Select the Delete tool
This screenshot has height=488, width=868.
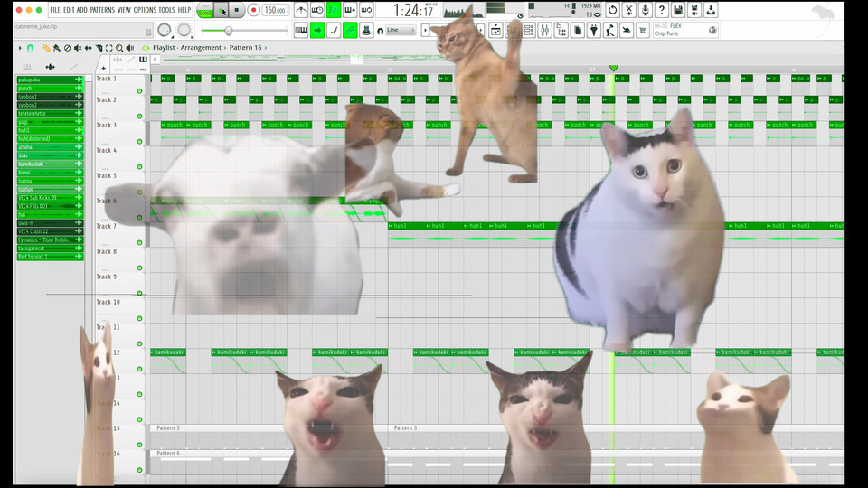coord(67,48)
